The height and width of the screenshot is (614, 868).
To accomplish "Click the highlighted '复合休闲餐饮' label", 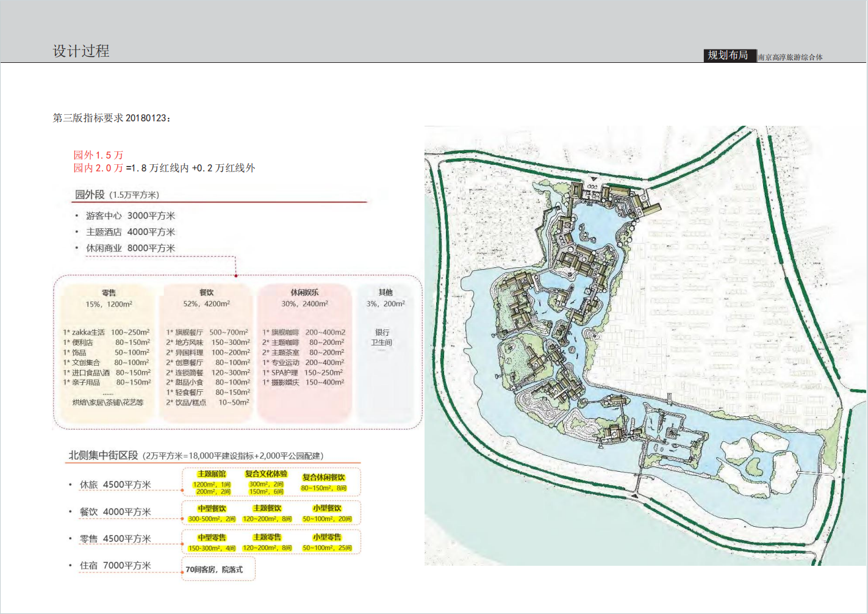I will pyautogui.click(x=324, y=477).
